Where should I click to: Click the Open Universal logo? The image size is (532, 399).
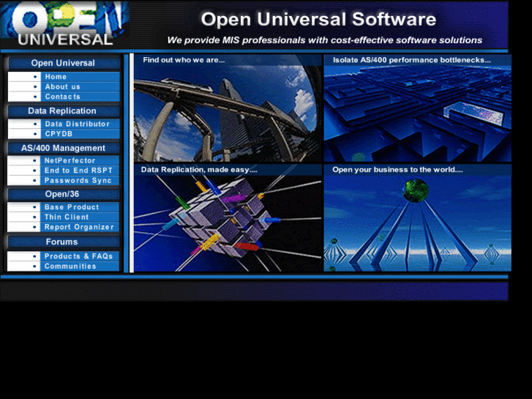tap(64, 23)
